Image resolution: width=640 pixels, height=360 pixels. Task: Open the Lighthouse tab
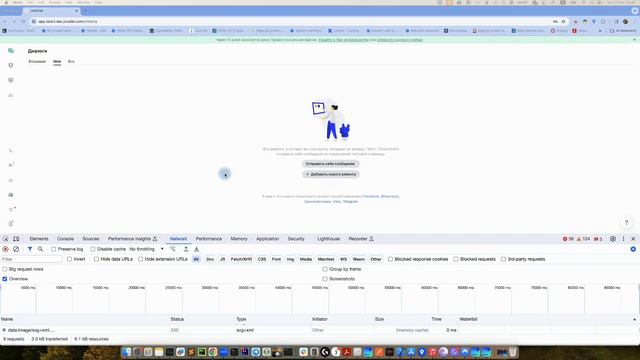tap(329, 239)
